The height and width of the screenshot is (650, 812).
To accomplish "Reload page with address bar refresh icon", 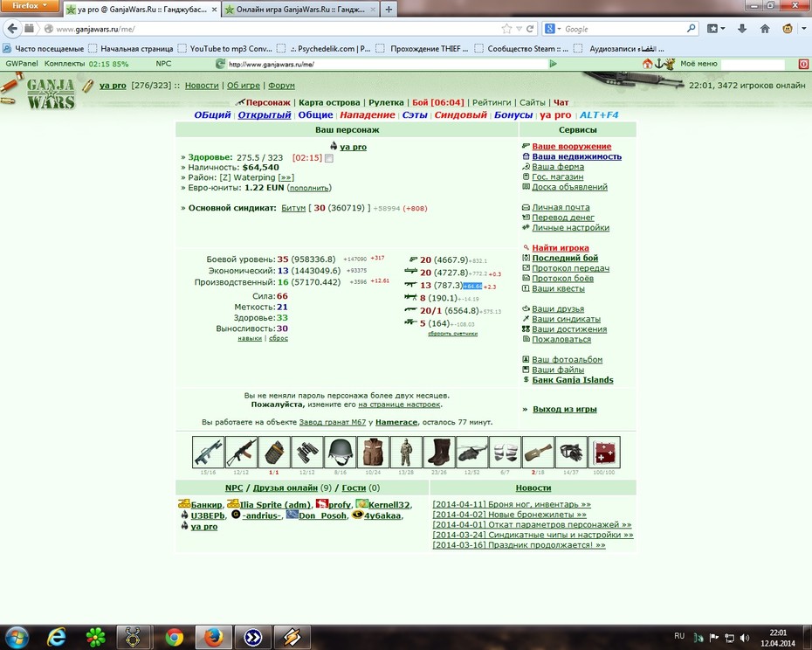I will tap(530, 29).
